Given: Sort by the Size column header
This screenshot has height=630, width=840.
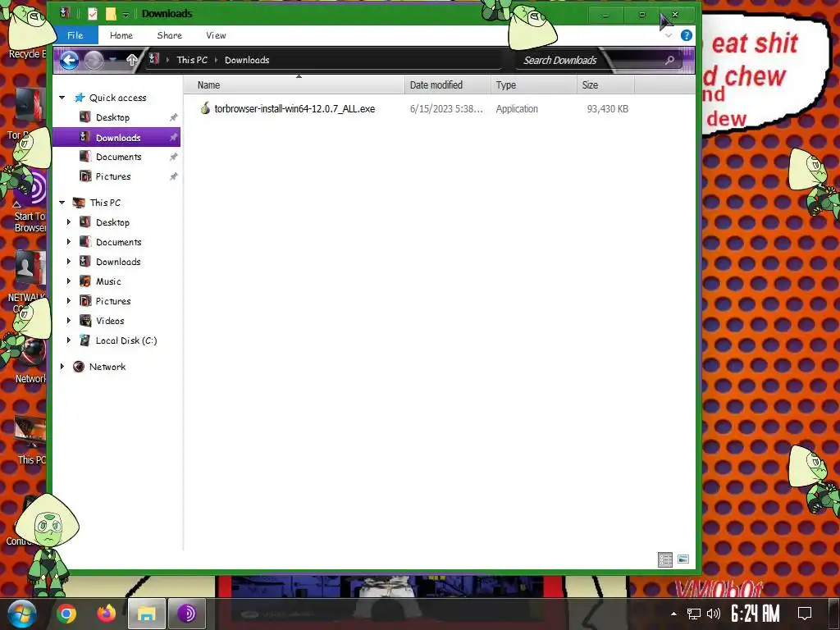Looking at the screenshot, I should pos(606,84).
